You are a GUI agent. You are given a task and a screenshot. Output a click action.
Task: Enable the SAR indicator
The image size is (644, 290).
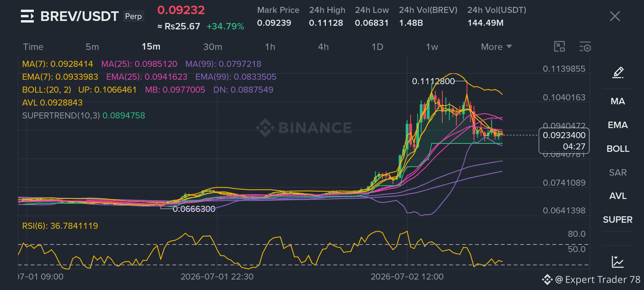[618, 172]
